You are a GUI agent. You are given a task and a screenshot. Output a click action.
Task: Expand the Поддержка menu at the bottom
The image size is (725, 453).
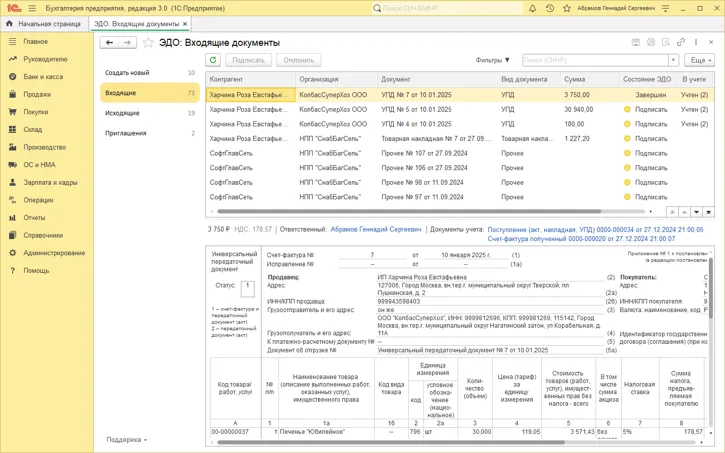tap(127, 440)
